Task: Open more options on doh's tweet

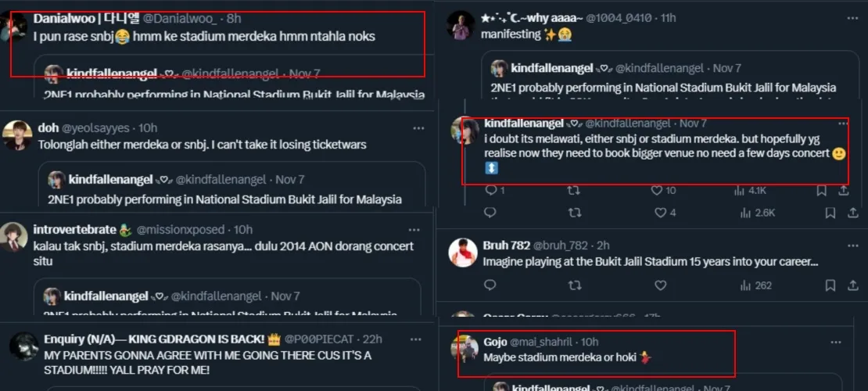Action: pos(420,127)
